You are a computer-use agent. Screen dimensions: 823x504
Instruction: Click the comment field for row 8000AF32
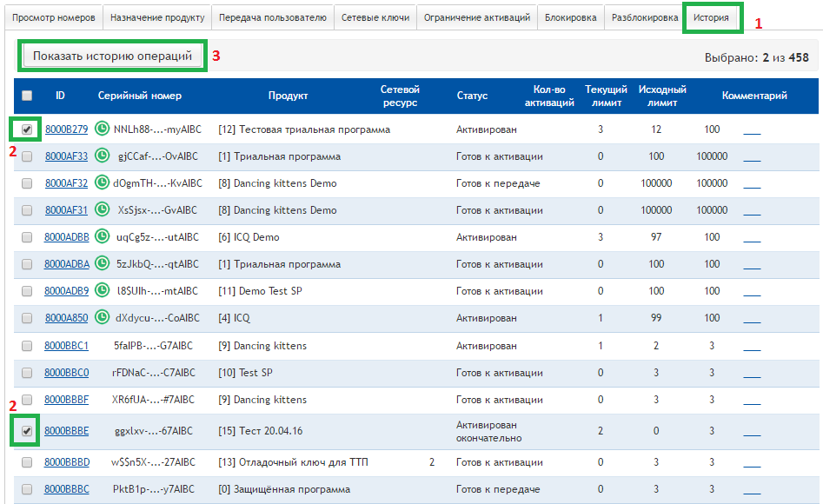(x=752, y=185)
